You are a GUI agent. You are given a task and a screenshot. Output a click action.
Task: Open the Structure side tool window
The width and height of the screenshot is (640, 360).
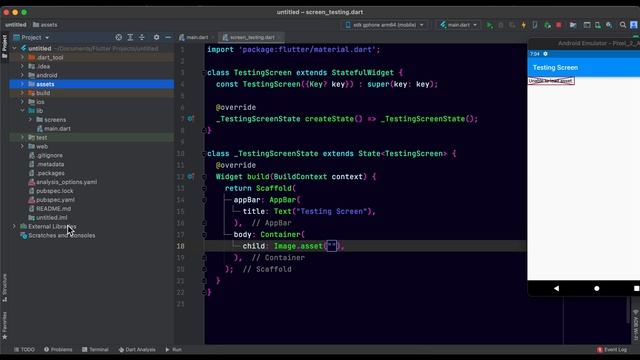tap(4, 287)
